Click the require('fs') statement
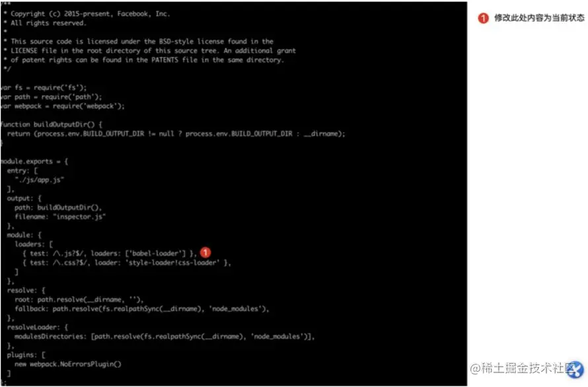588x387 pixels. (60, 88)
